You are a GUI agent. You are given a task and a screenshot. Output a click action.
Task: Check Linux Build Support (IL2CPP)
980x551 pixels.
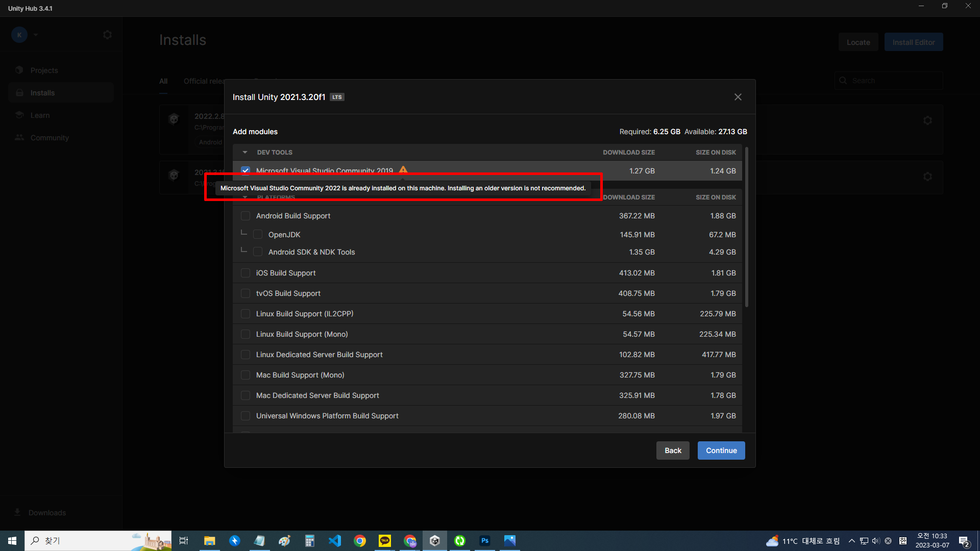tap(246, 314)
